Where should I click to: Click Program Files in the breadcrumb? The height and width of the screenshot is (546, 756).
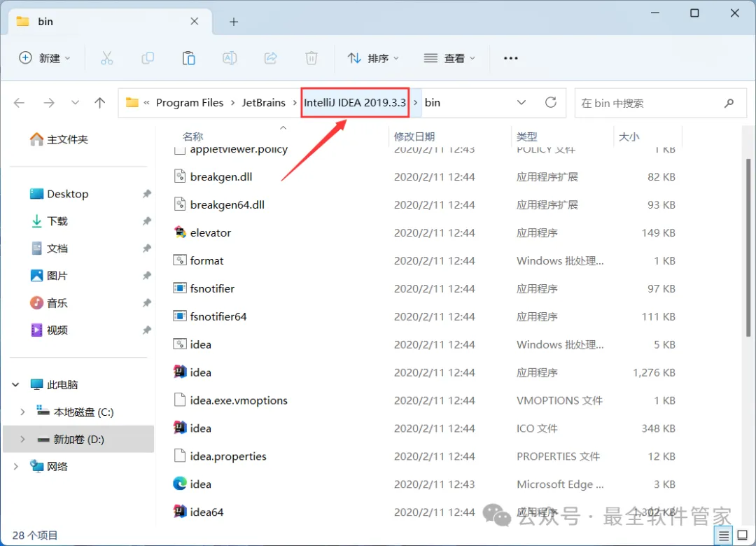(x=190, y=103)
